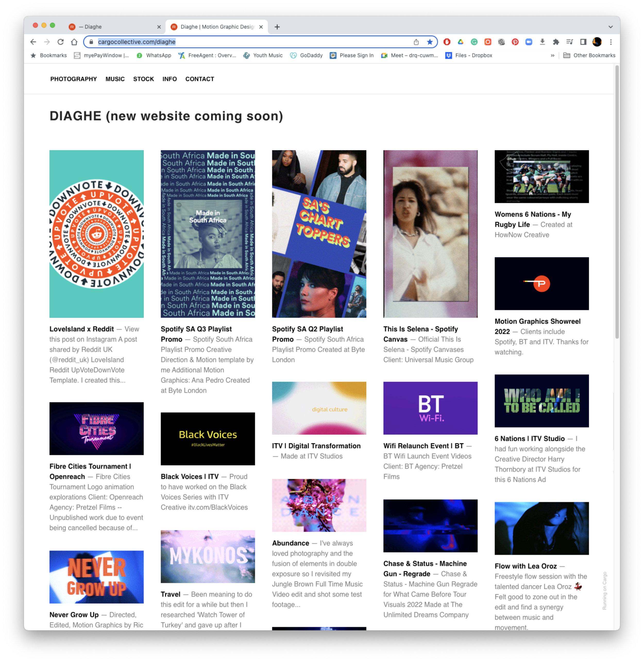Reload the current page
644x662 pixels.
click(x=61, y=42)
